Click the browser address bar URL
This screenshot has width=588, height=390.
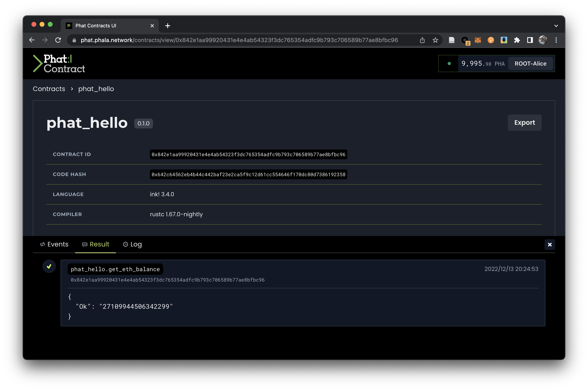pos(239,40)
